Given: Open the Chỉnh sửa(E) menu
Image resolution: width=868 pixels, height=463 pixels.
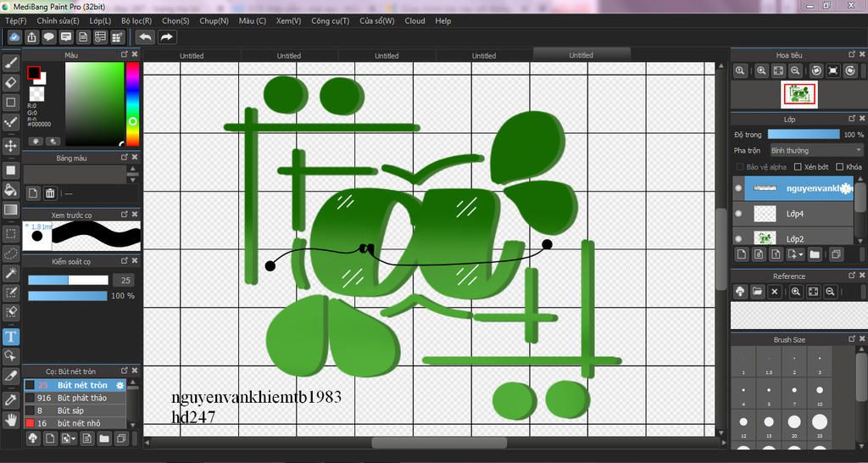Looking at the screenshot, I should pos(58,20).
